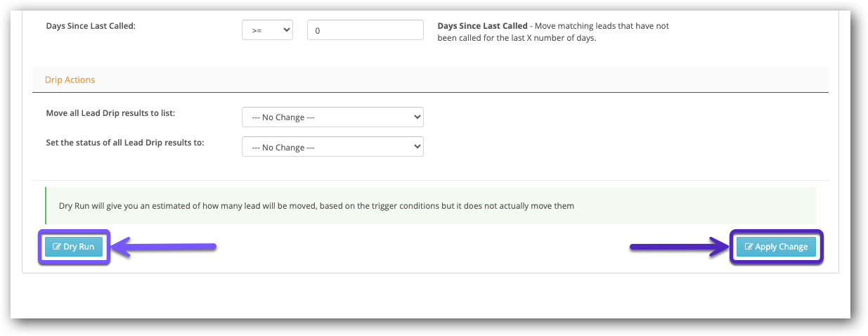Screen dimensions: 868x336
Task: Click the Days Since Last Called label
Action: pyautogui.click(x=91, y=26)
